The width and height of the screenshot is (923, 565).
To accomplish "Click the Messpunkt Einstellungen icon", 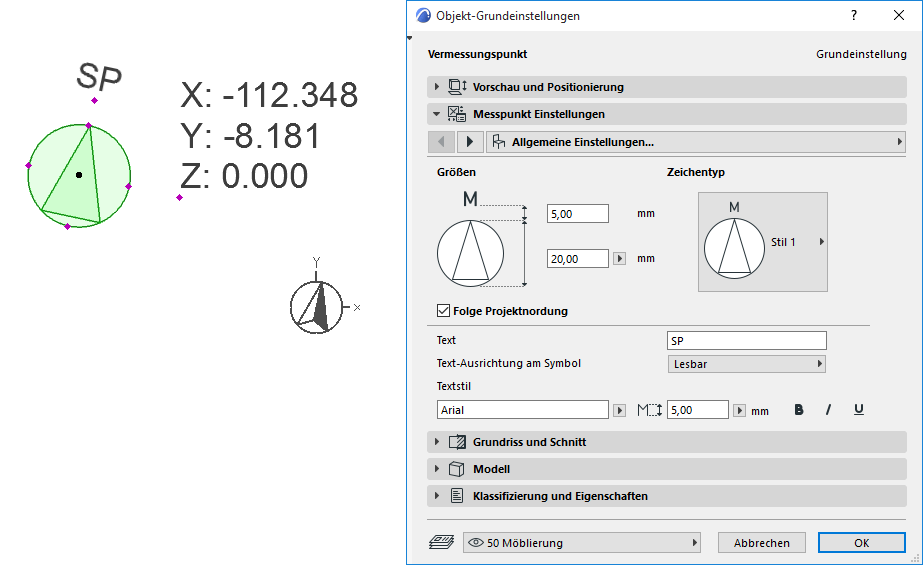I will click(457, 114).
